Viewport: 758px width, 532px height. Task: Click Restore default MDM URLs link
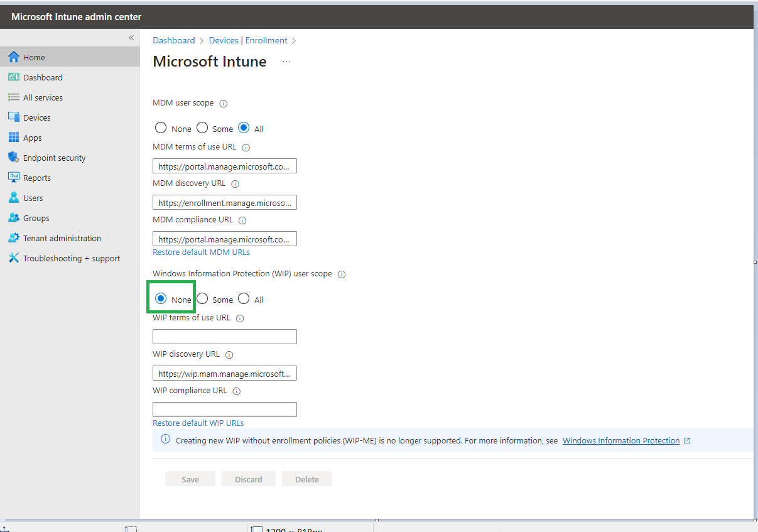(x=201, y=252)
